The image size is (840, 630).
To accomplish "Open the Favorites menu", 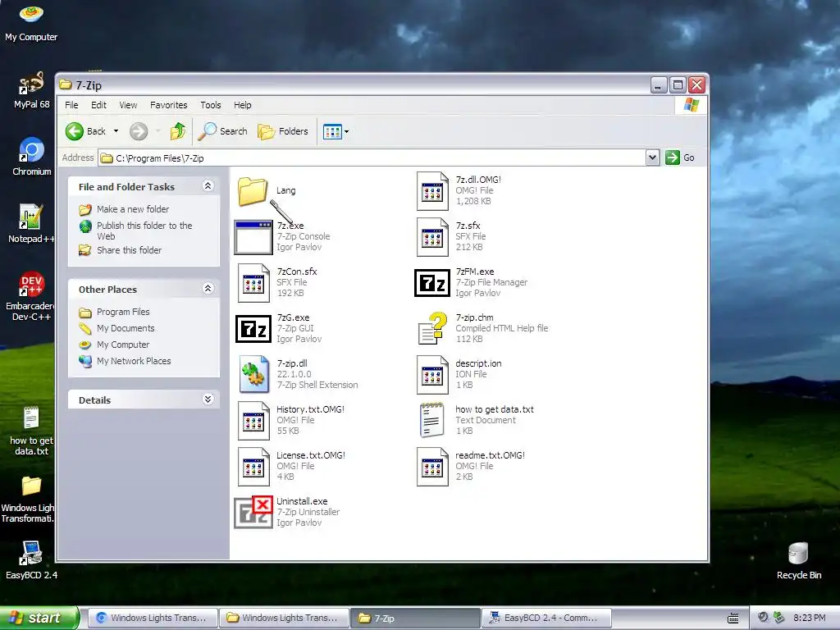I will [169, 105].
